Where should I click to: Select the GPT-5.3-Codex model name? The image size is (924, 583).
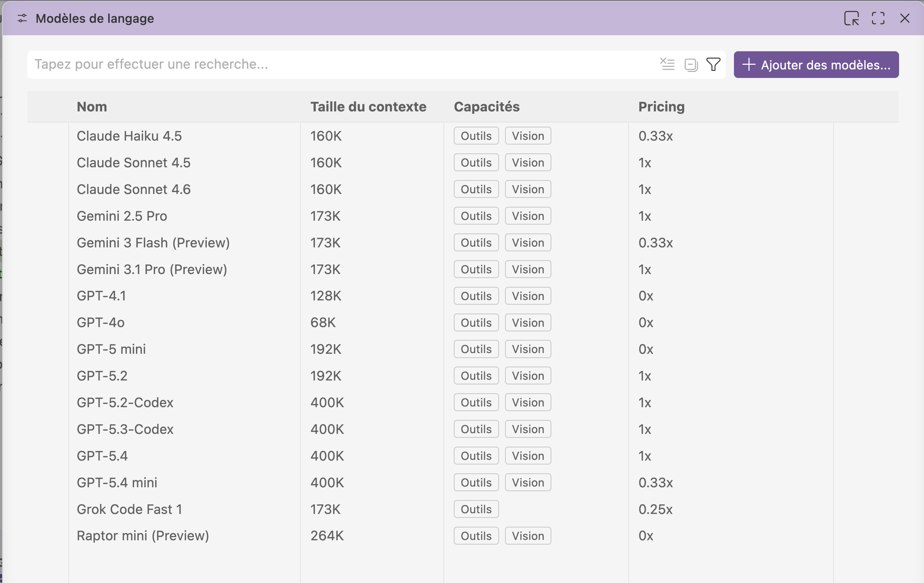click(x=125, y=429)
